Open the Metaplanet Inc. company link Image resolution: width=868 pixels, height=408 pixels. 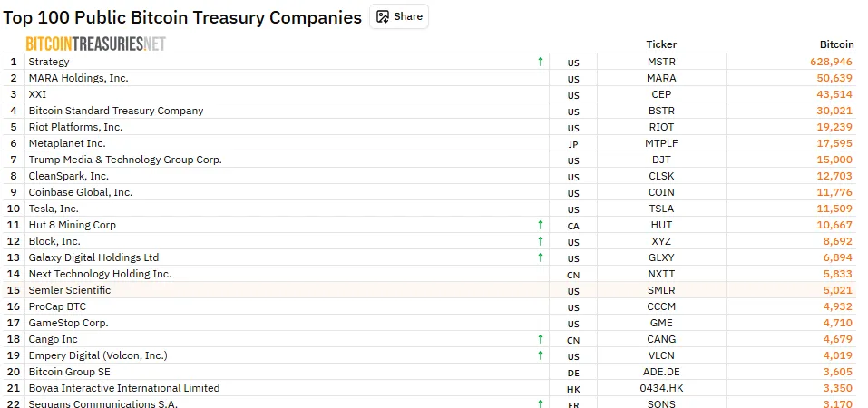pos(67,143)
